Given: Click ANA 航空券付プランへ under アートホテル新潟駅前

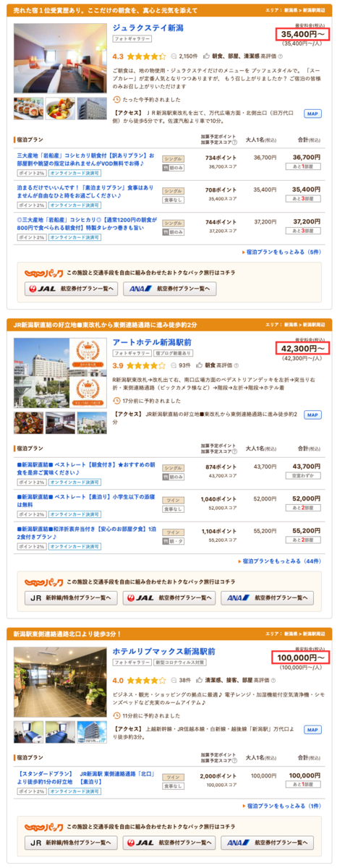Looking at the screenshot, I should 268,597.
